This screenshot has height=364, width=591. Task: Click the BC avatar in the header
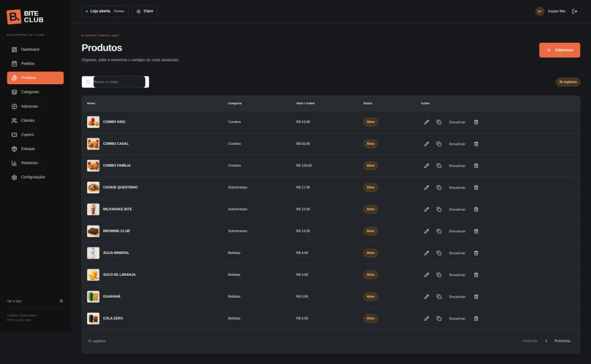pos(540,12)
